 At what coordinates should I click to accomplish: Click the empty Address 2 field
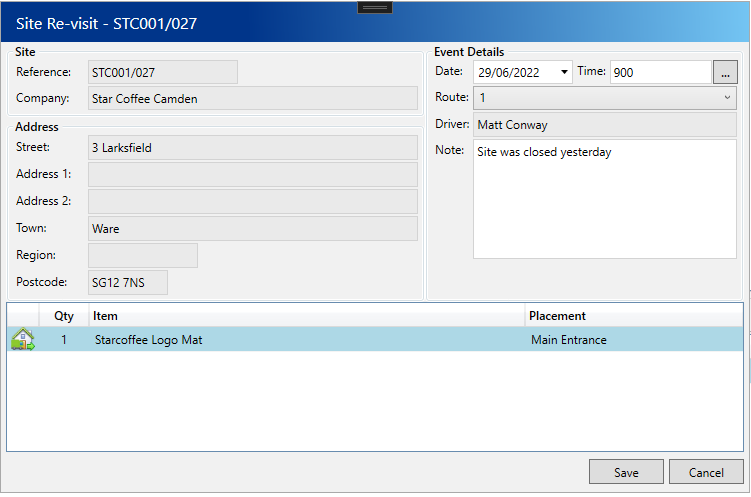[x=252, y=201]
